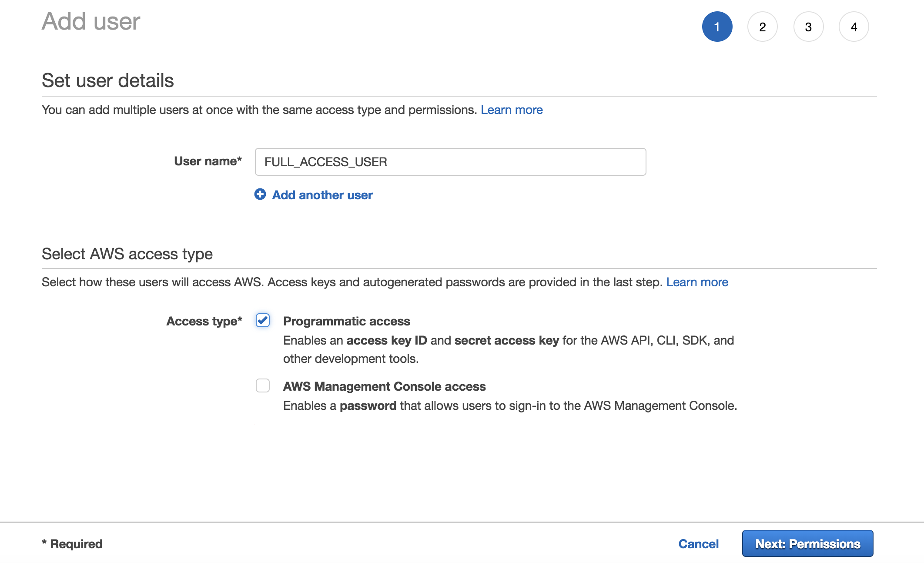
Task: Click the User name* field label
Action: (208, 161)
